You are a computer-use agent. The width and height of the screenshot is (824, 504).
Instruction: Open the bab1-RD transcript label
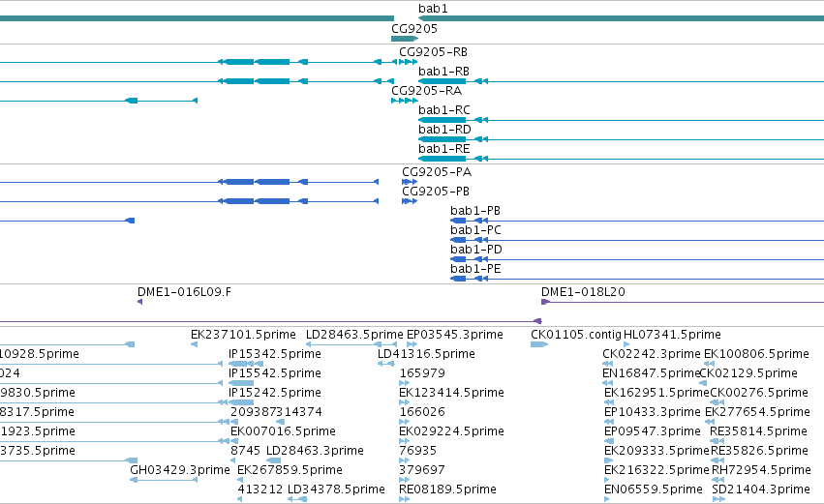point(444,130)
